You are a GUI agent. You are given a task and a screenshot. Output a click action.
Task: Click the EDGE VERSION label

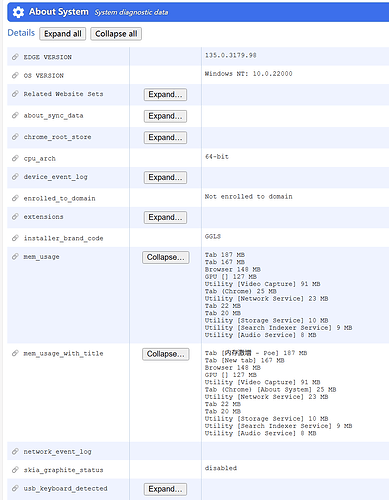(x=48, y=57)
